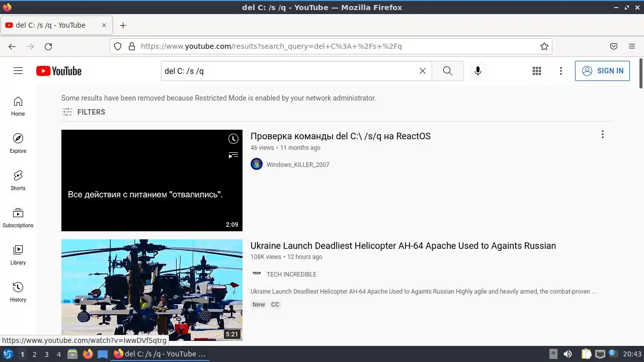Open the file manager taskbar launcher
The image size is (644, 362).
coord(72,354)
